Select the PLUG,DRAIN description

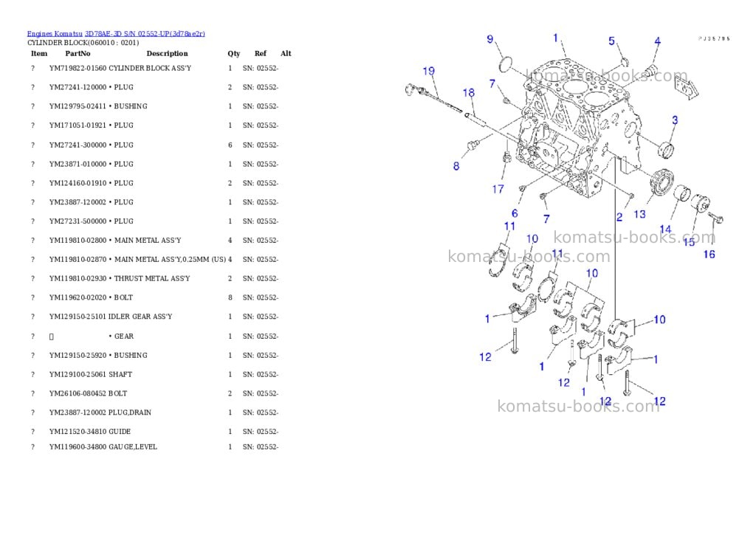click(130, 413)
